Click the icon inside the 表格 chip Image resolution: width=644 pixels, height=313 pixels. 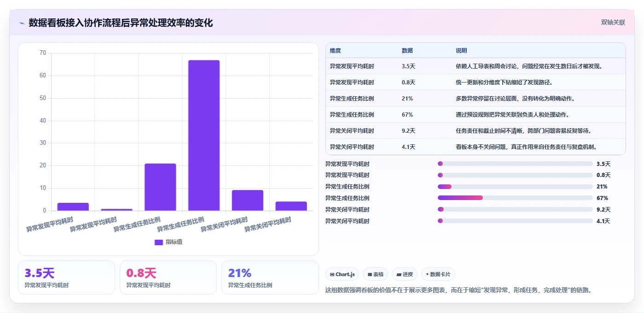point(370,274)
